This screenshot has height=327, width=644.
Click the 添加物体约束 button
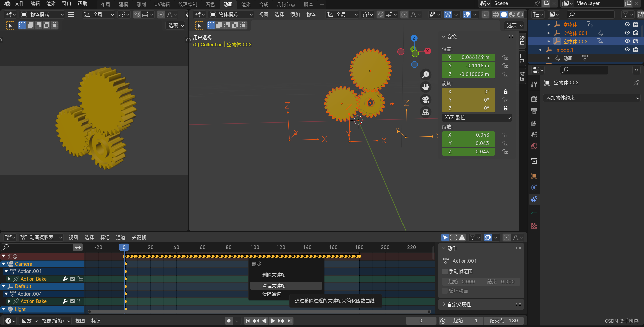(591, 98)
